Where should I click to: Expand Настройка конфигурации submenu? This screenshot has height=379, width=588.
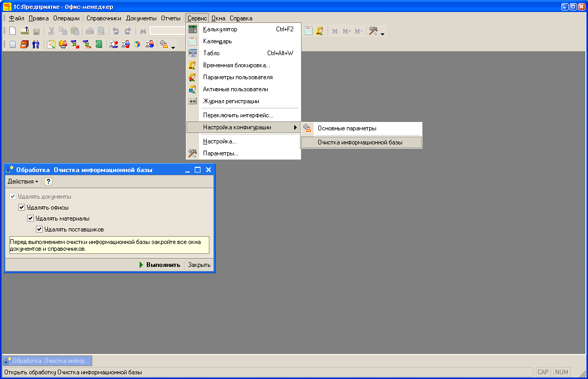coord(243,127)
